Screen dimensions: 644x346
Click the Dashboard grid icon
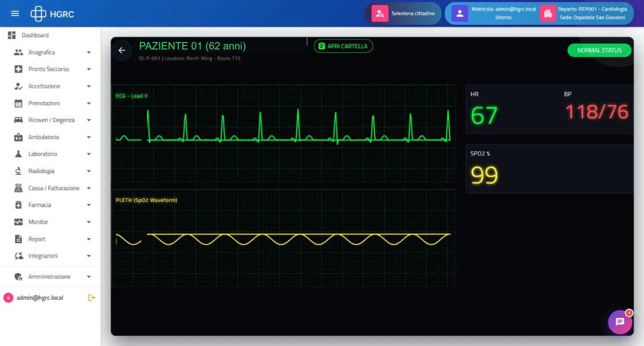(x=12, y=35)
